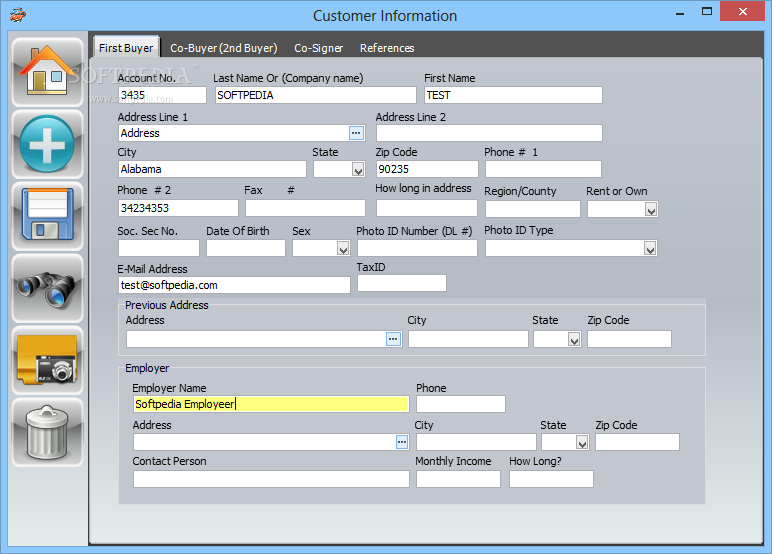
Task: Open the Photo ID Type dropdown
Action: (650, 249)
